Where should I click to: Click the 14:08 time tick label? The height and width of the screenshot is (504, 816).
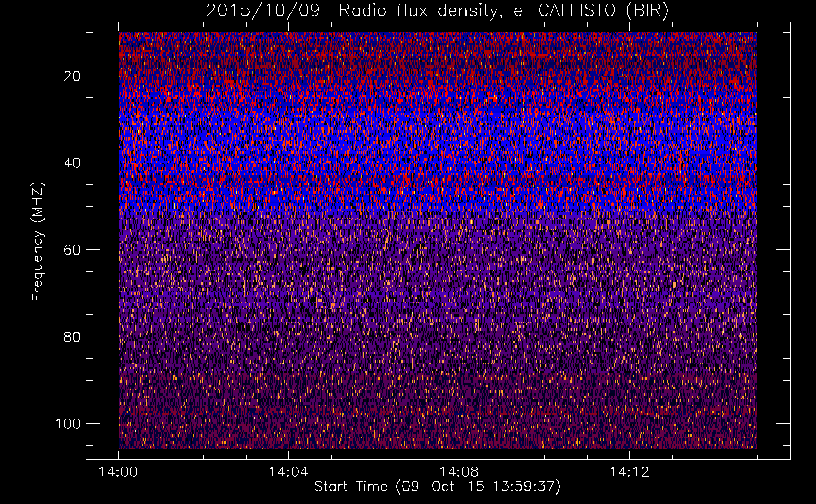click(x=458, y=472)
